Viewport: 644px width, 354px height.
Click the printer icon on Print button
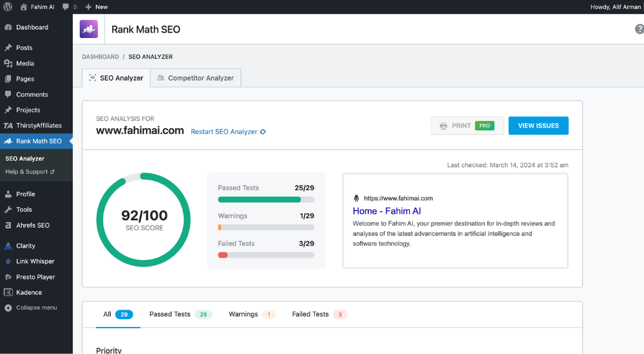pyautogui.click(x=443, y=126)
